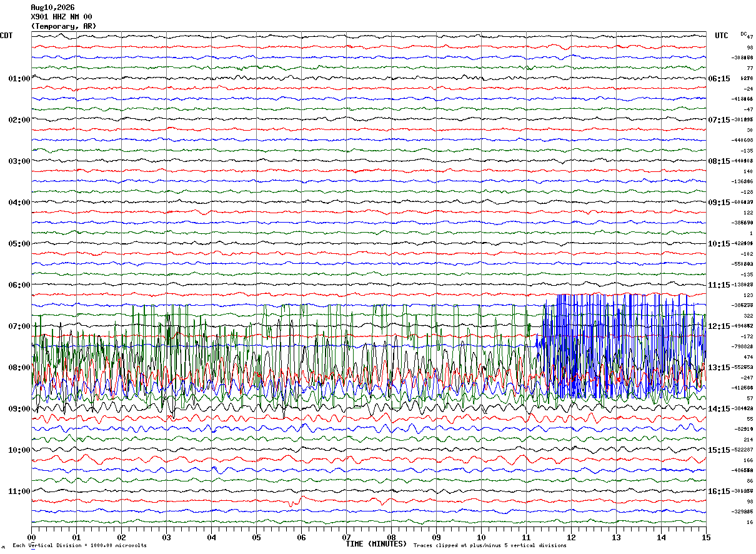Click the minute 15 tick on bottom axis

706,537
